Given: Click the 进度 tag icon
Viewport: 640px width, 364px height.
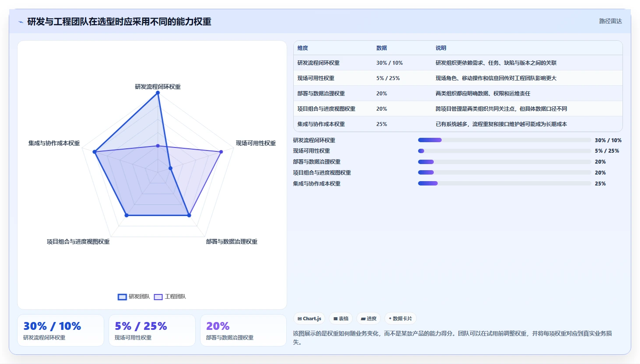Looking at the screenshot, I should [x=363, y=319].
